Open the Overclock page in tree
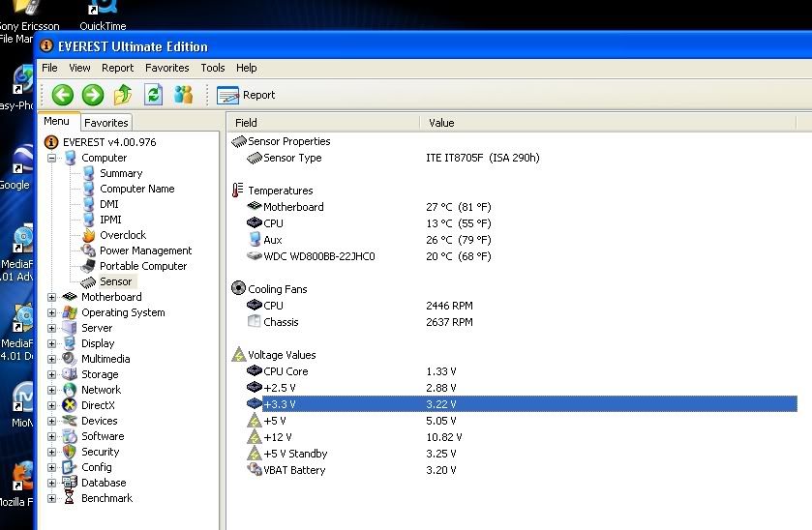812x530 pixels. click(123, 235)
